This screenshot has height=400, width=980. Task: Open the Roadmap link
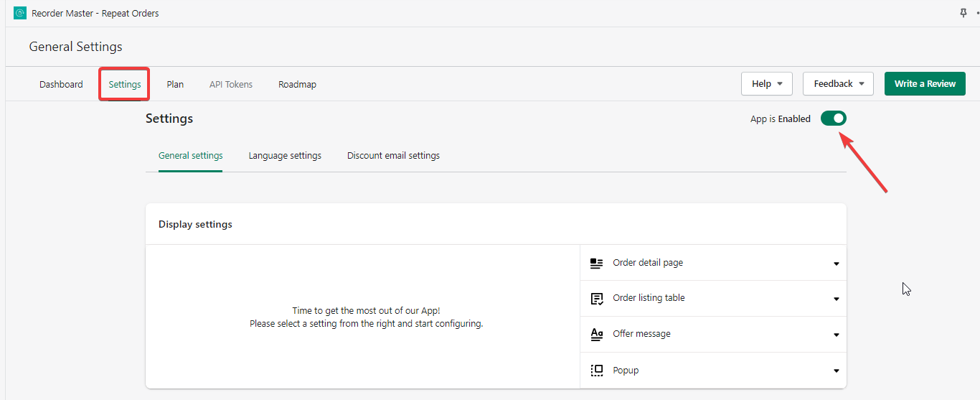[297, 85]
